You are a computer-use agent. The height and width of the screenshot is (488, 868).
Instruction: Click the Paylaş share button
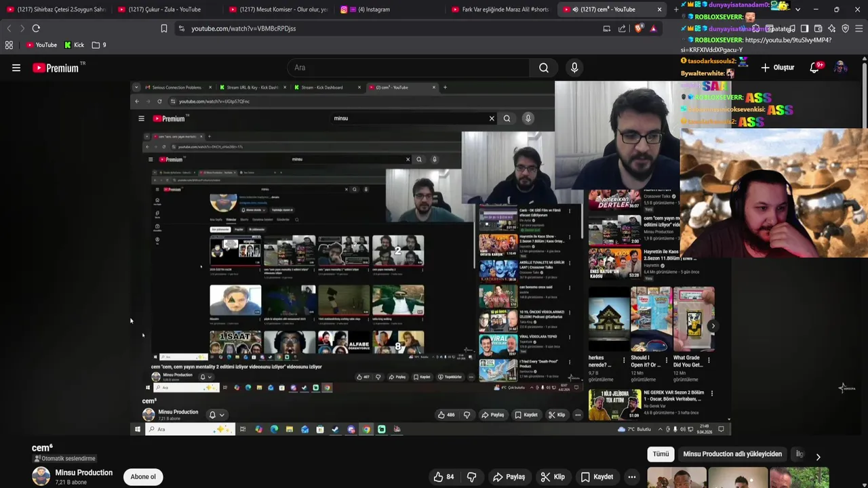pos(509,476)
